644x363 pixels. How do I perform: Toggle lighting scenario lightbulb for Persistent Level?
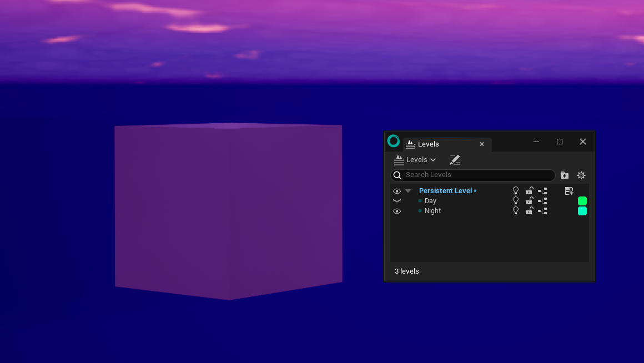515,190
